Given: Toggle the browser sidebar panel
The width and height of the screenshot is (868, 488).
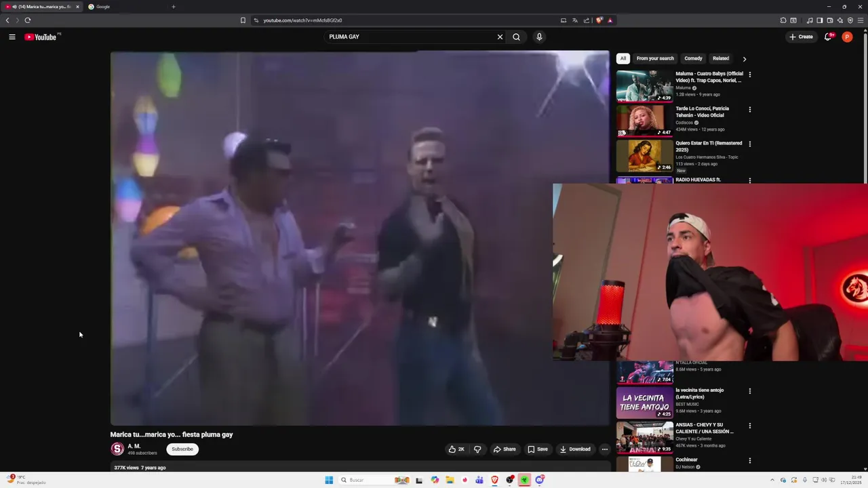Looking at the screenshot, I should 819,20.
